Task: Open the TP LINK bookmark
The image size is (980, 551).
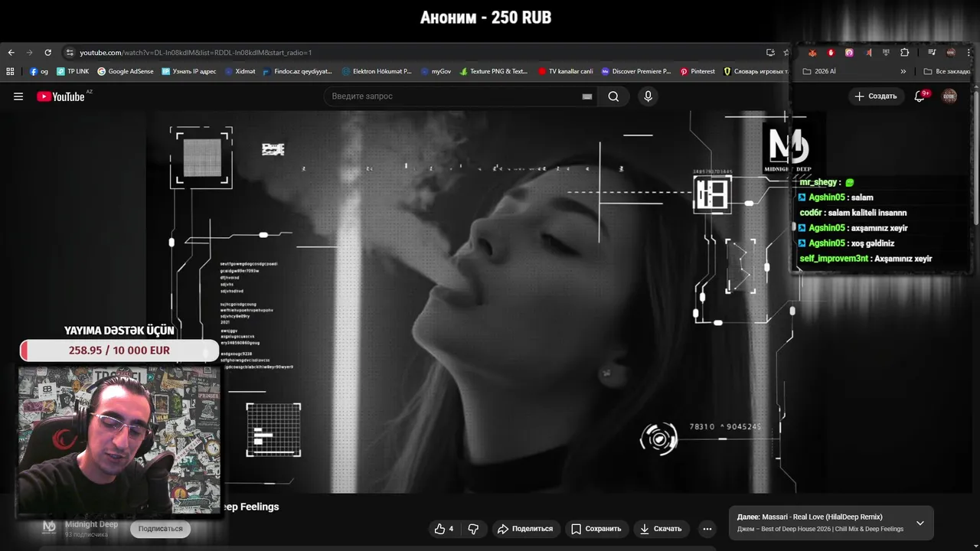Action: tap(73, 71)
